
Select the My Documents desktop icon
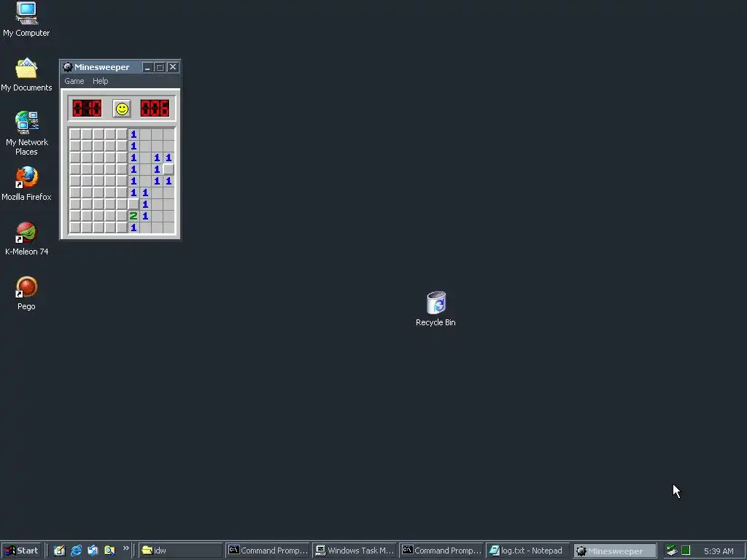click(x=26, y=74)
